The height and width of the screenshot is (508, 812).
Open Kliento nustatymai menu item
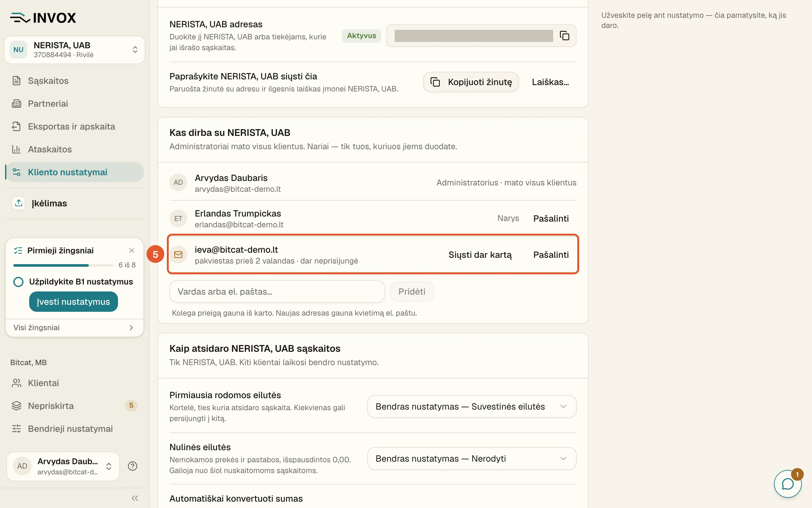(x=75, y=172)
